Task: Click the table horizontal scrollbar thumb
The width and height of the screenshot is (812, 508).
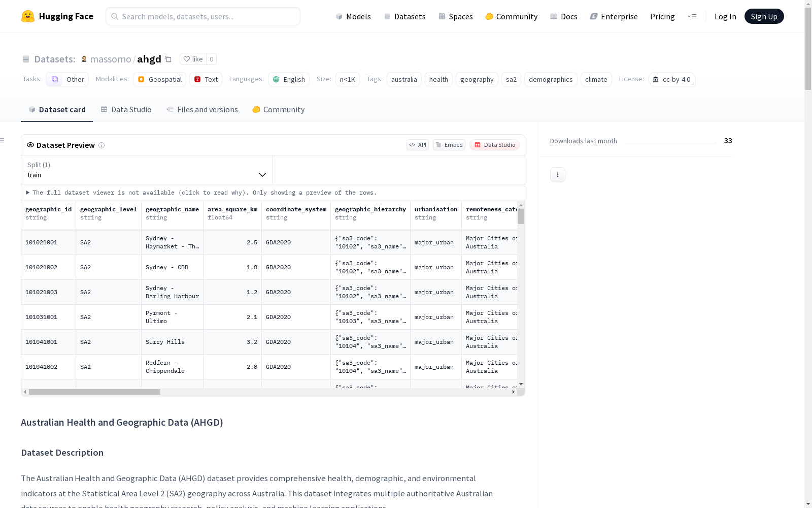Action: coord(94,392)
